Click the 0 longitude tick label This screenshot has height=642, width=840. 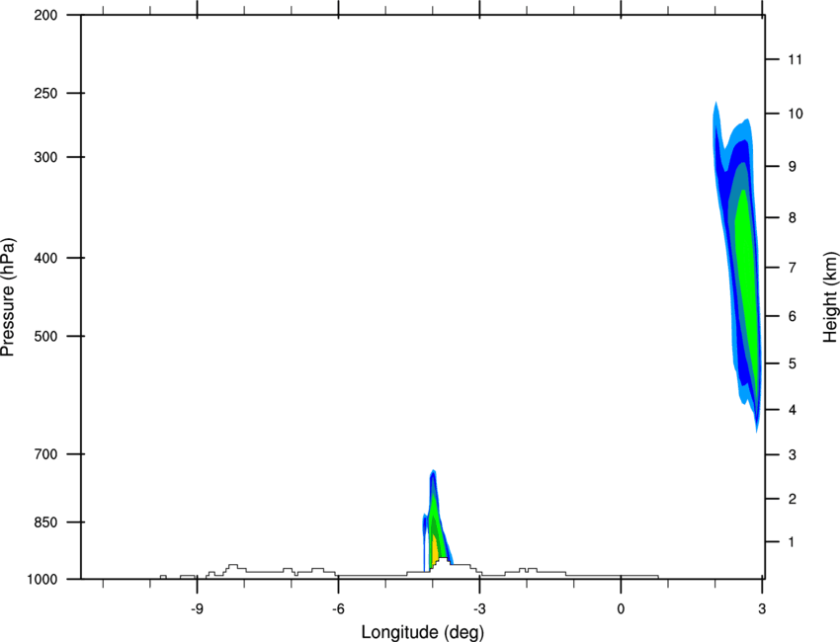[x=621, y=608]
